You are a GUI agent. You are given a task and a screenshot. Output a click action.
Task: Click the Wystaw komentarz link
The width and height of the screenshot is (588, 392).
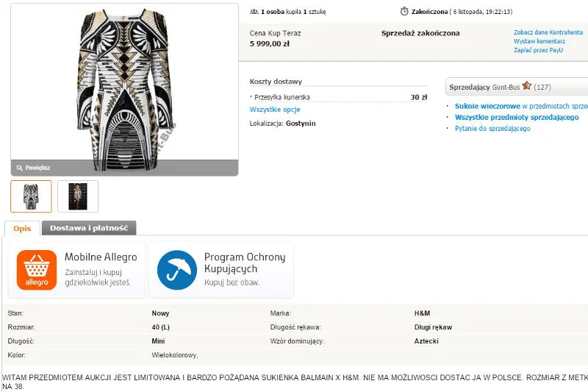coord(539,41)
